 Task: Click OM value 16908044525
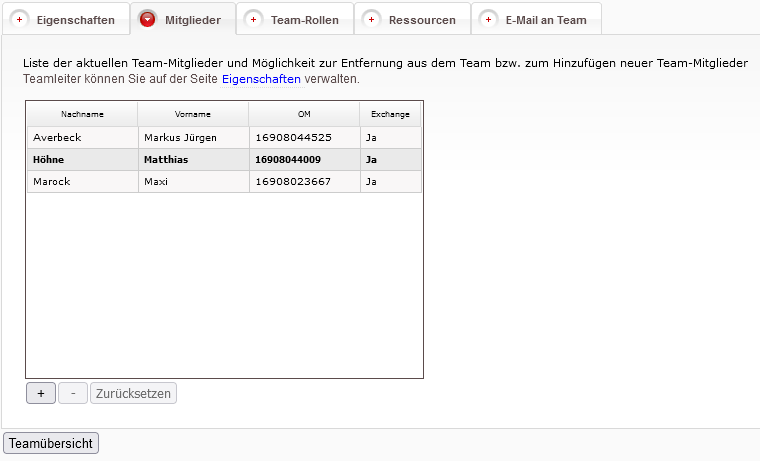click(305, 138)
